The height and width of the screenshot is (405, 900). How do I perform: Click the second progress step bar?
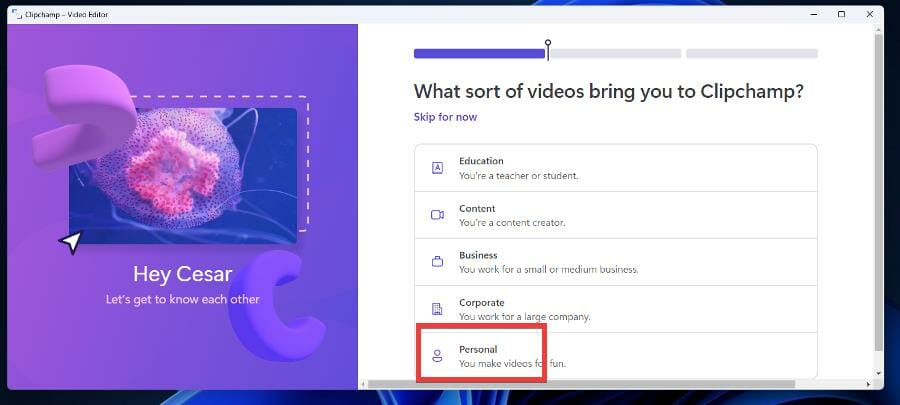(x=616, y=53)
